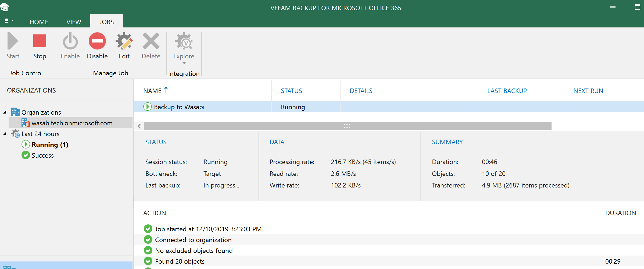Click the Processing rate value 216.7 KB/s
This screenshot has width=644, height=269.
coord(363,162)
